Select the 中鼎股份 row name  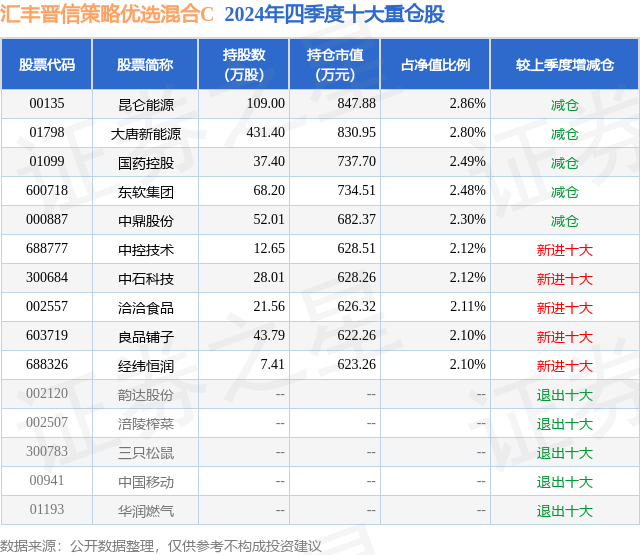[146, 221]
